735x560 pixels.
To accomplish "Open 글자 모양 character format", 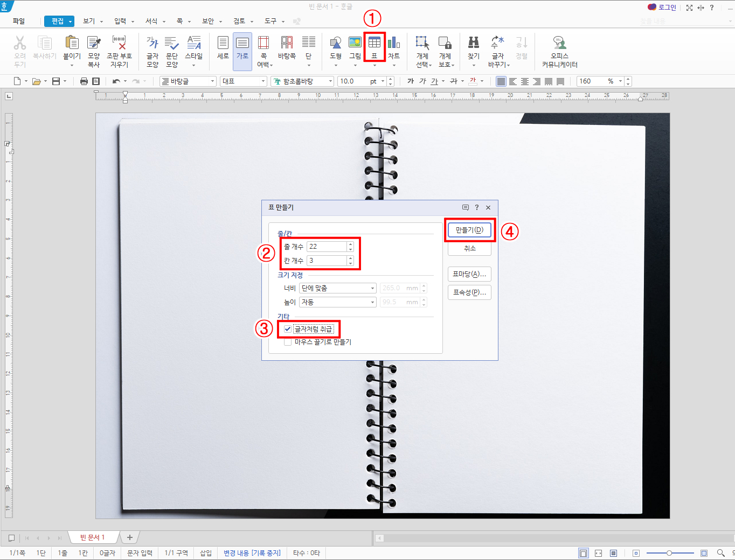I will pyautogui.click(x=152, y=43).
